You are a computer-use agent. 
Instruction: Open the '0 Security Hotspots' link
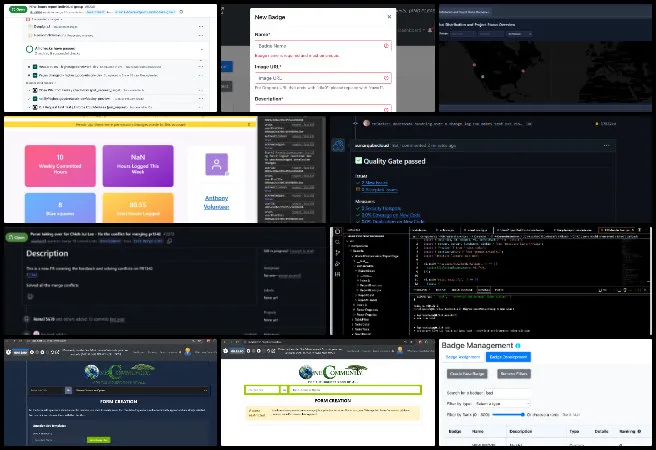click(x=381, y=208)
